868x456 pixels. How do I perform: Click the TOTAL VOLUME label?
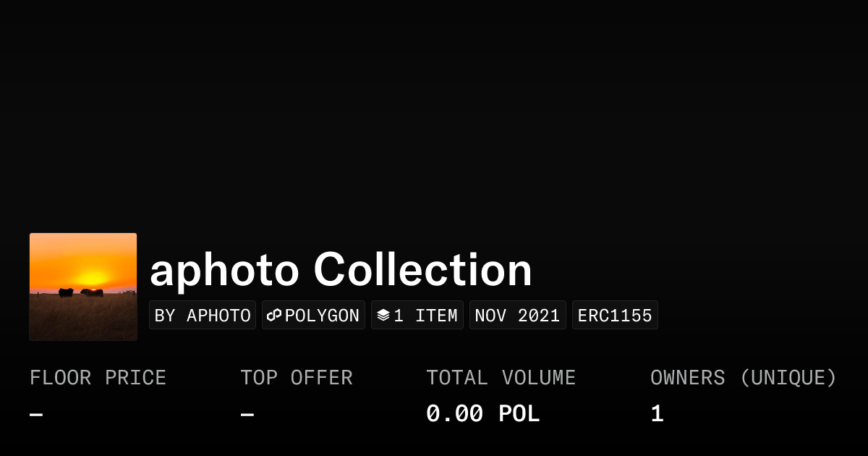click(x=501, y=378)
